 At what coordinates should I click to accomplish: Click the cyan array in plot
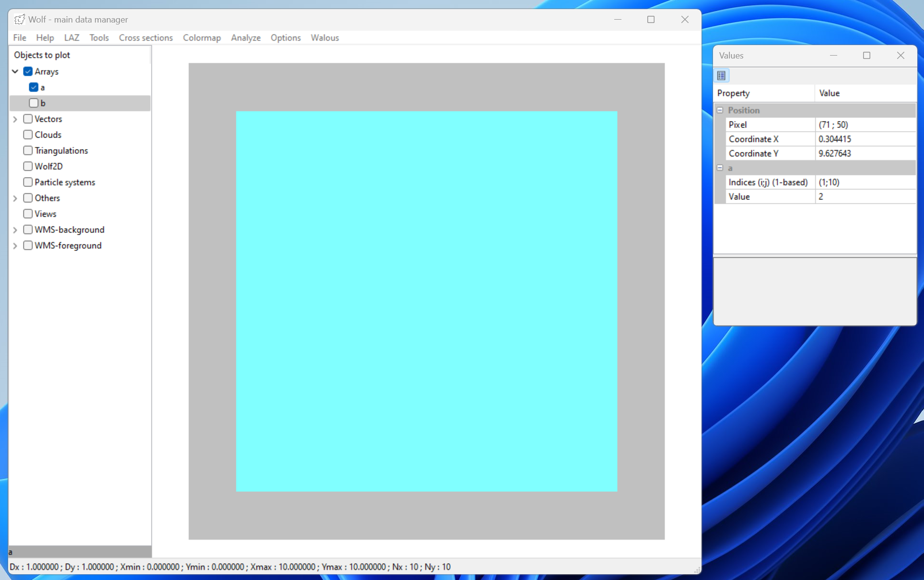(x=426, y=301)
